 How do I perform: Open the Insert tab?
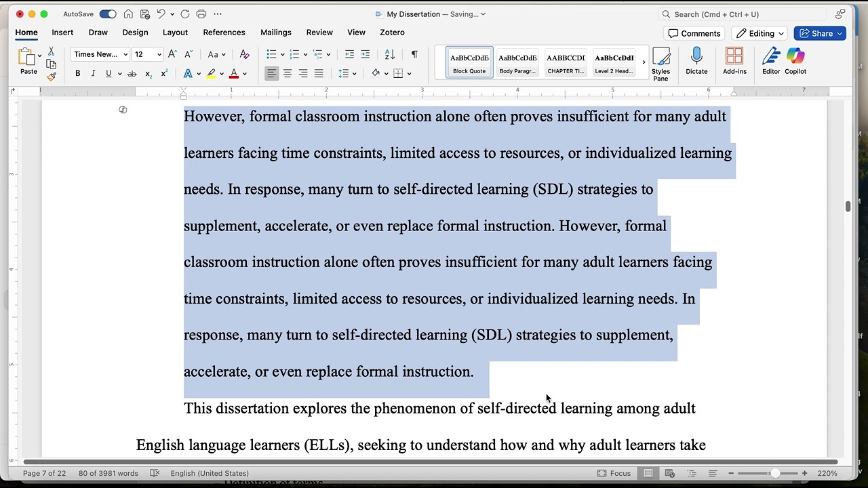pos(62,32)
